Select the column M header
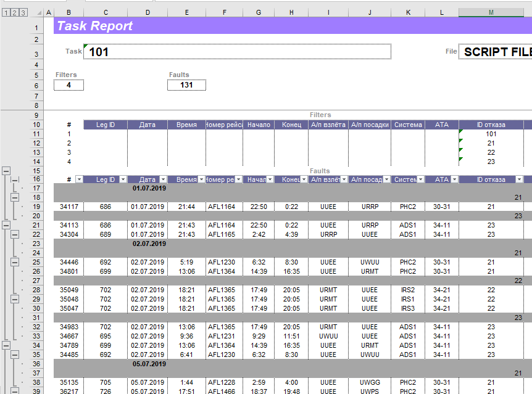This screenshot has width=532, height=394. 491,12
